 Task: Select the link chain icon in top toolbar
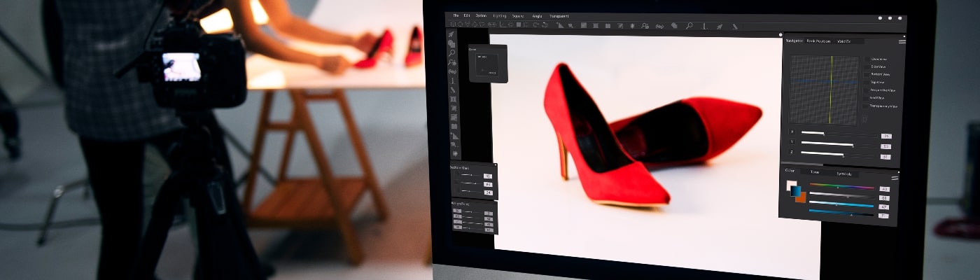(x=659, y=26)
